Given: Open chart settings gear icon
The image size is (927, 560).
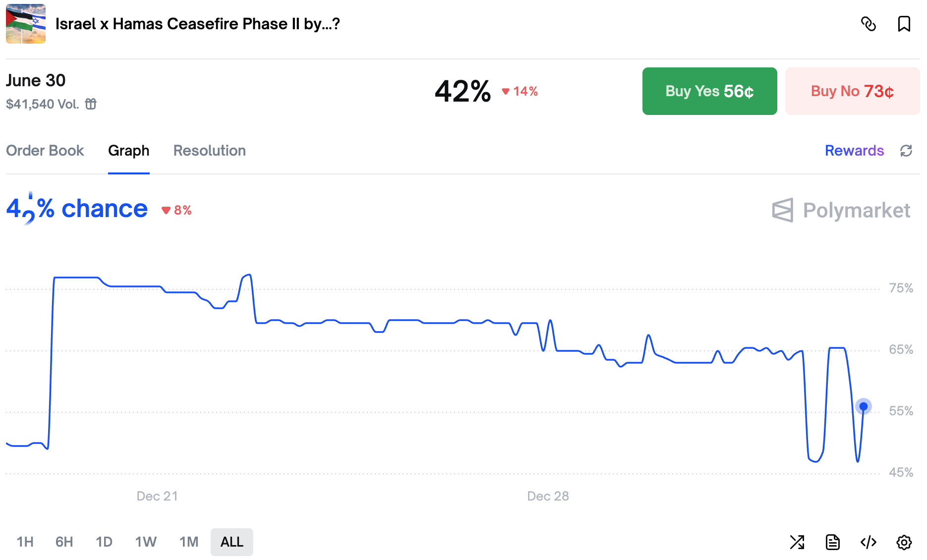Looking at the screenshot, I should [904, 542].
